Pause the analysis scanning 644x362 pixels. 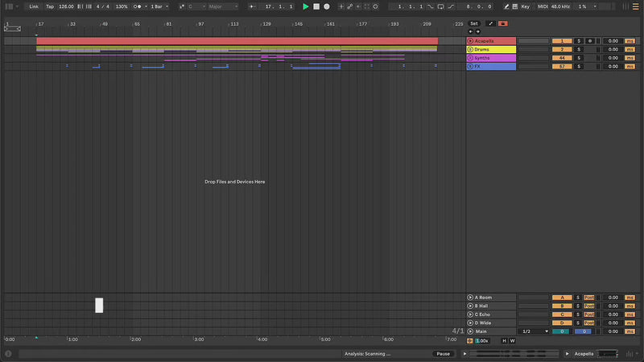coord(443,354)
